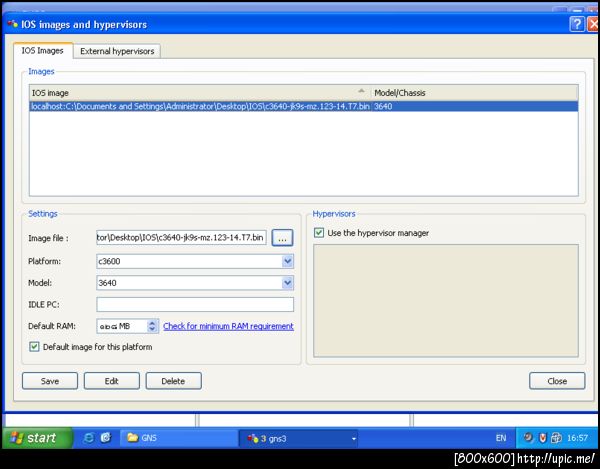
Task: Switch to the External hypervisors tab
Action: 117,51
